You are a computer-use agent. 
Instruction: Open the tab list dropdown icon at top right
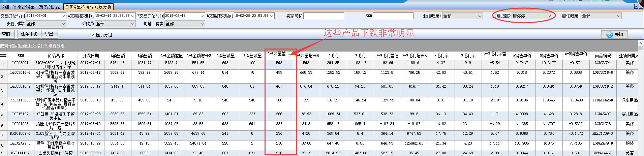[636, 6]
